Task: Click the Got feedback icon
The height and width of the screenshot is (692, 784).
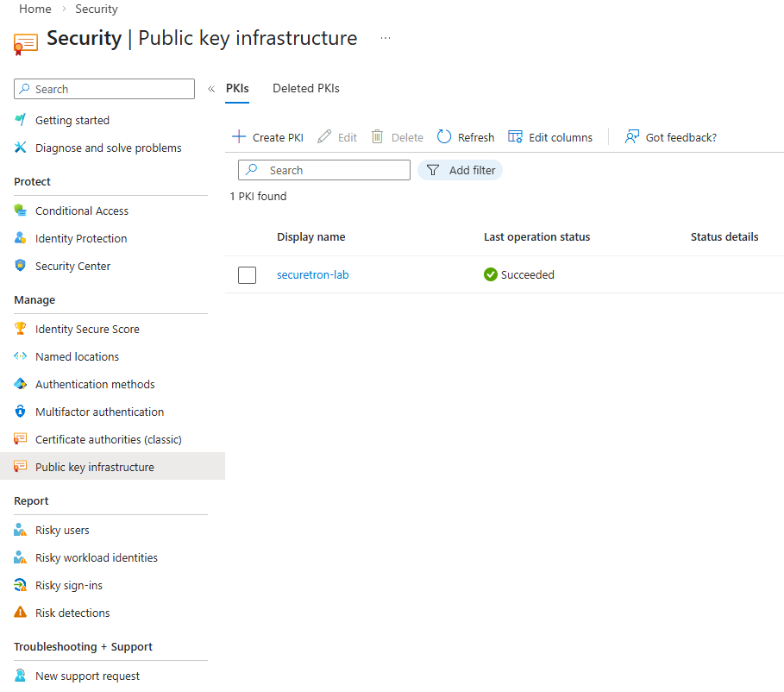Action: click(634, 136)
